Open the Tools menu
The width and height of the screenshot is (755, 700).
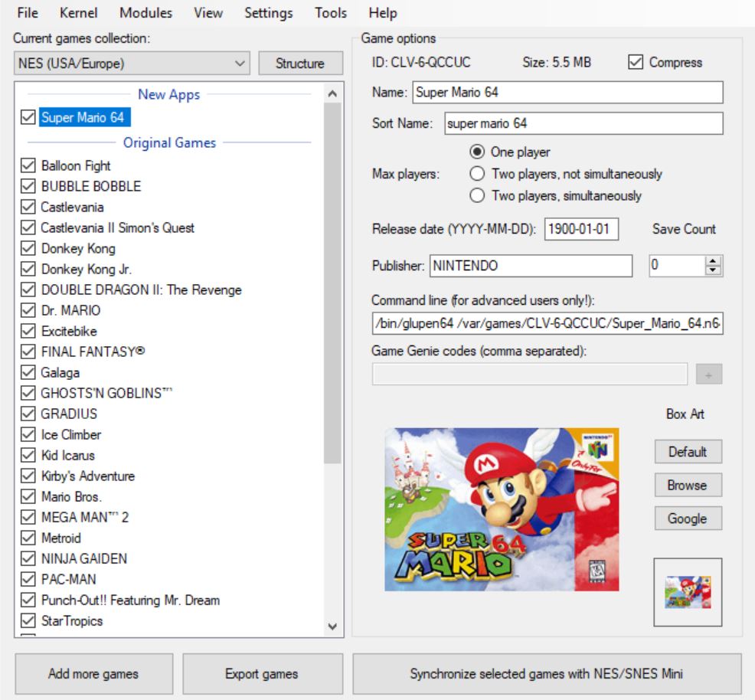[331, 12]
